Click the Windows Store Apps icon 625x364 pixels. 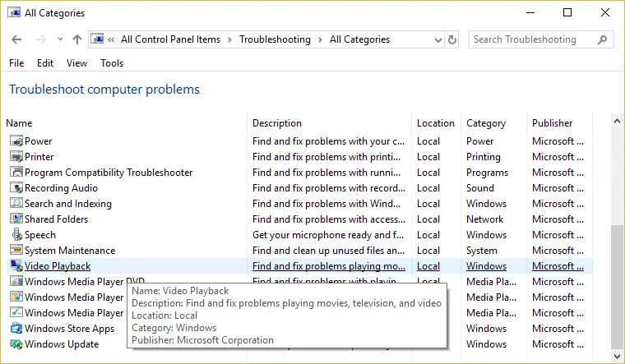[16, 328]
